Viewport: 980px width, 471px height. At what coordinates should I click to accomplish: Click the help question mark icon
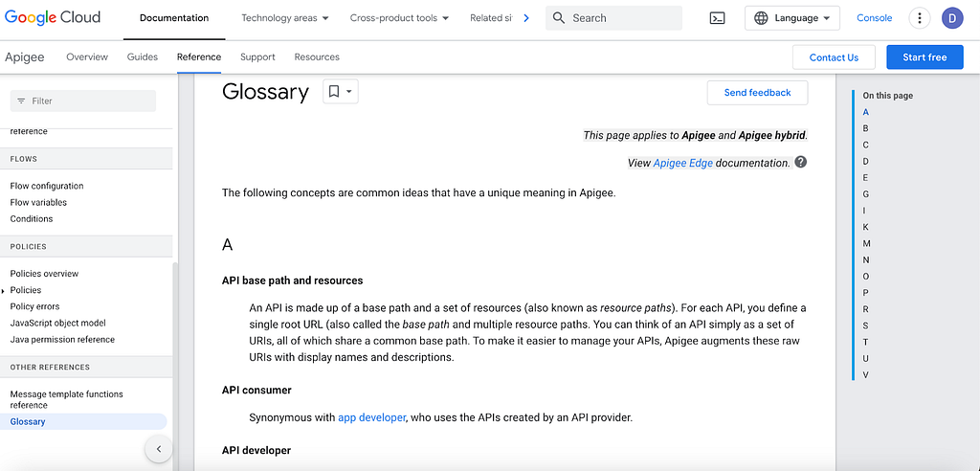coord(801,162)
